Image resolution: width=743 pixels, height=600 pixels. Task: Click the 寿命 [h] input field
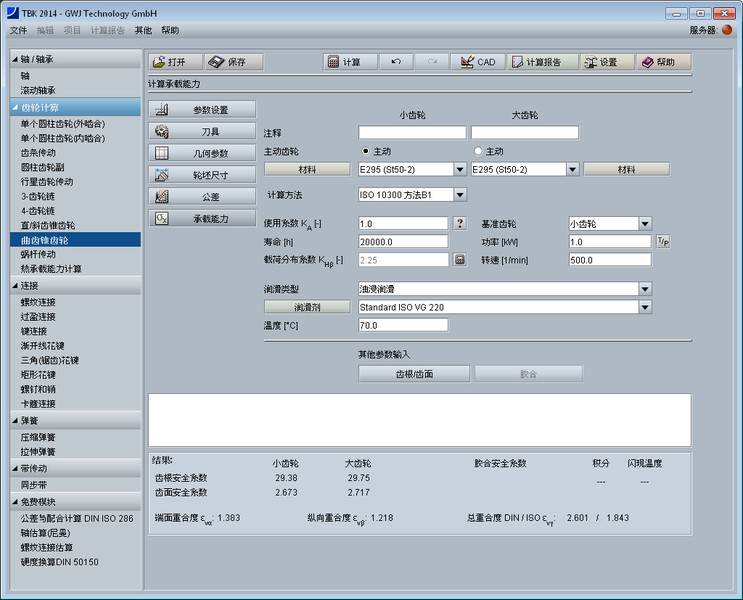coord(402,242)
